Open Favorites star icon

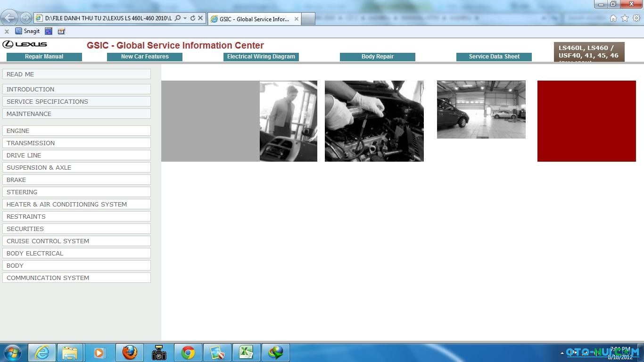[x=625, y=18]
